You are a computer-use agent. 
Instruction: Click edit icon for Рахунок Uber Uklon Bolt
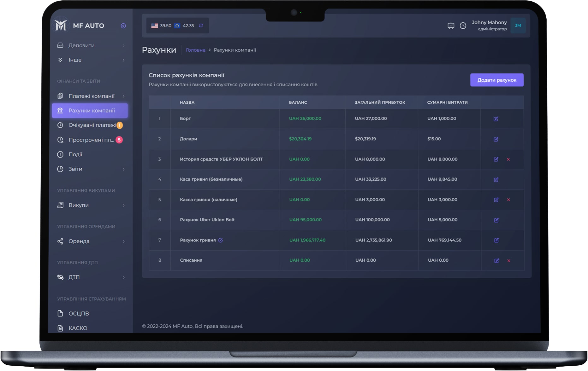pyautogui.click(x=496, y=220)
